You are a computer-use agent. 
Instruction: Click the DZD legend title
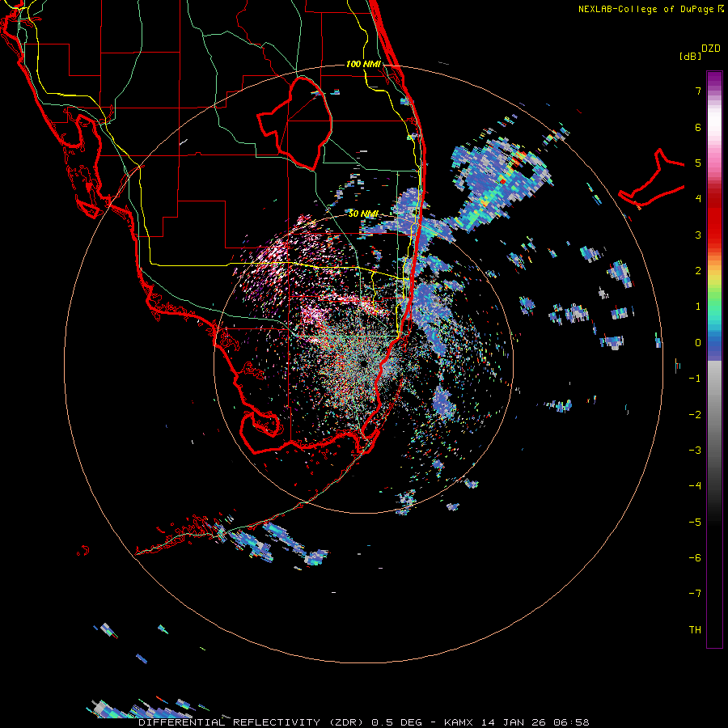[x=710, y=49]
